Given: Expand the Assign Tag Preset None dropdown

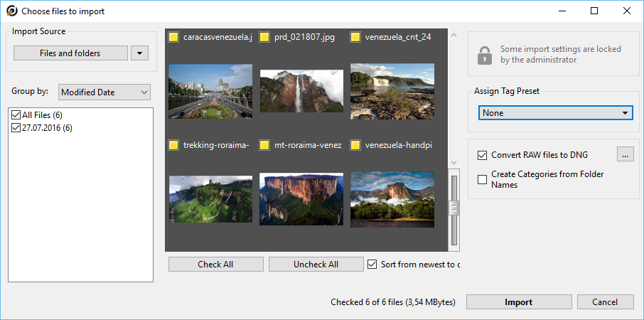Looking at the screenshot, I should click(555, 113).
